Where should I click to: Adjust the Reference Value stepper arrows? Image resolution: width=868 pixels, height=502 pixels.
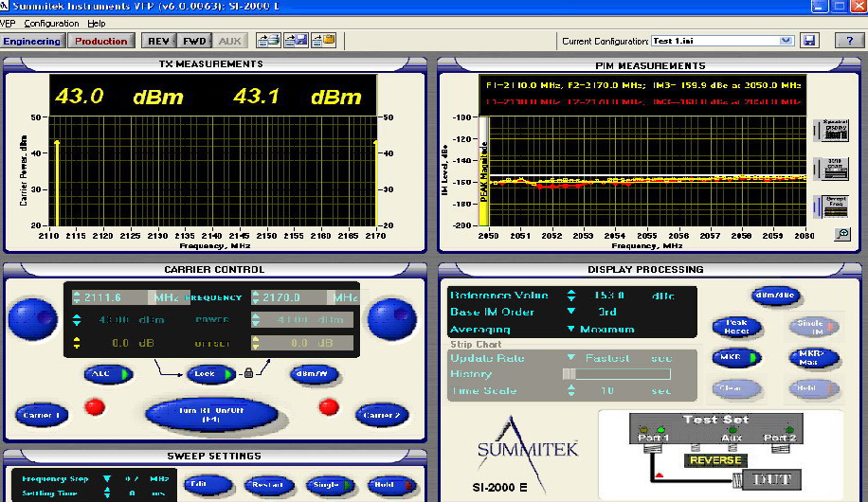[570, 296]
